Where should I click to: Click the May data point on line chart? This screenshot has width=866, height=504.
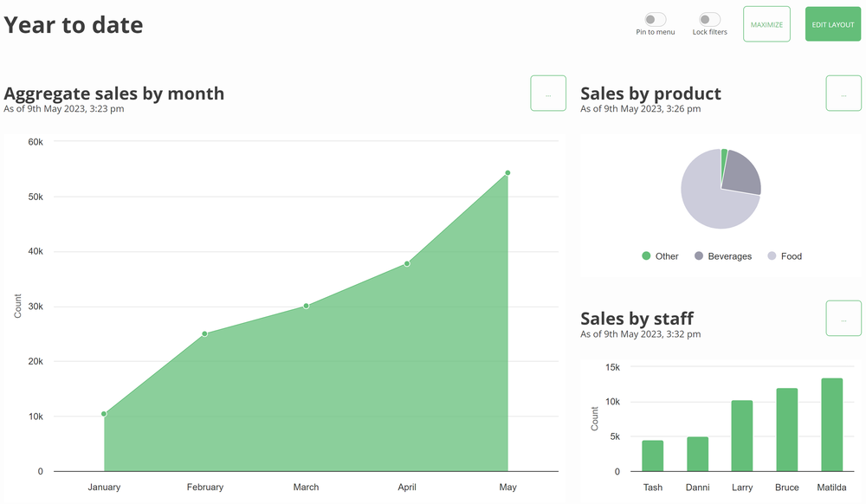[x=507, y=173]
